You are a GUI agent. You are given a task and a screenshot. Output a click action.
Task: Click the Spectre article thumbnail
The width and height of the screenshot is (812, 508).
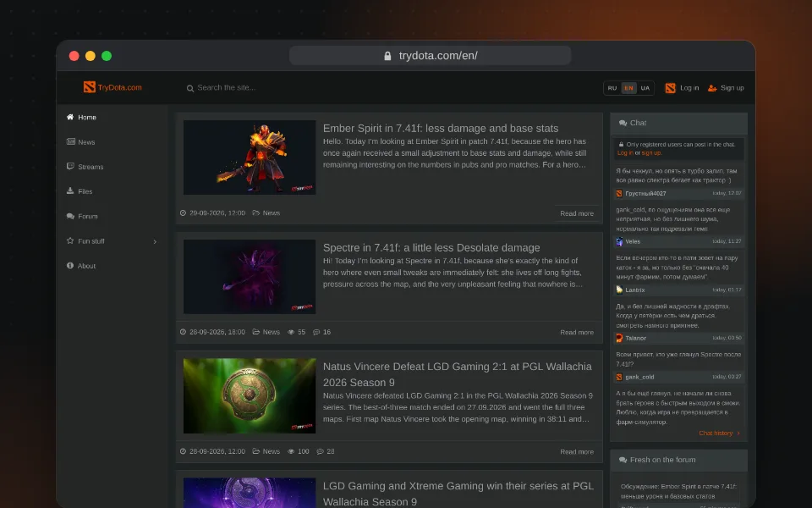click(250, 277)
